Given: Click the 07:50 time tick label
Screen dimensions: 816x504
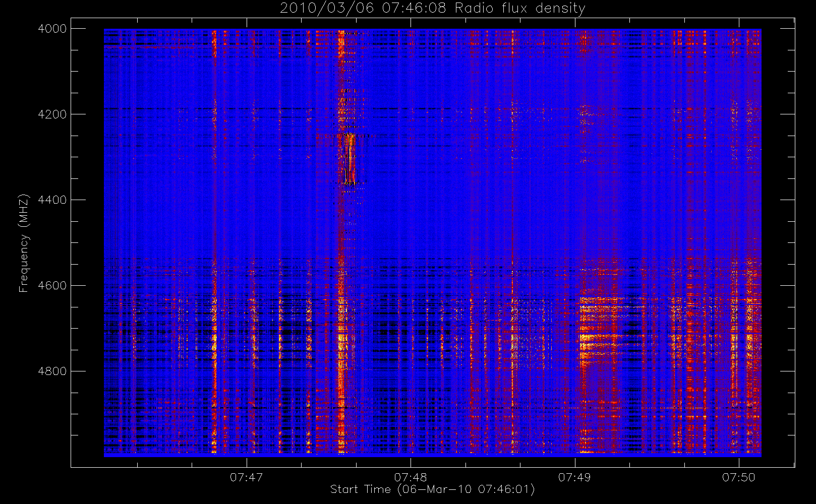Looking at the screenshot, I should pos(739,477).
